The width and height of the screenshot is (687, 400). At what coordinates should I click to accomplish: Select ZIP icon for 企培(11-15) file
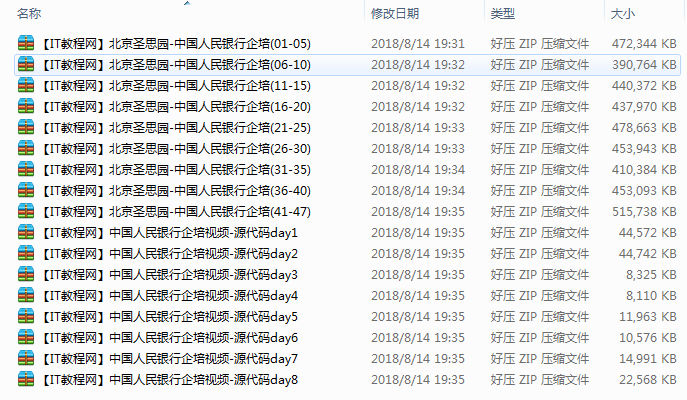(x=26, y=85)
